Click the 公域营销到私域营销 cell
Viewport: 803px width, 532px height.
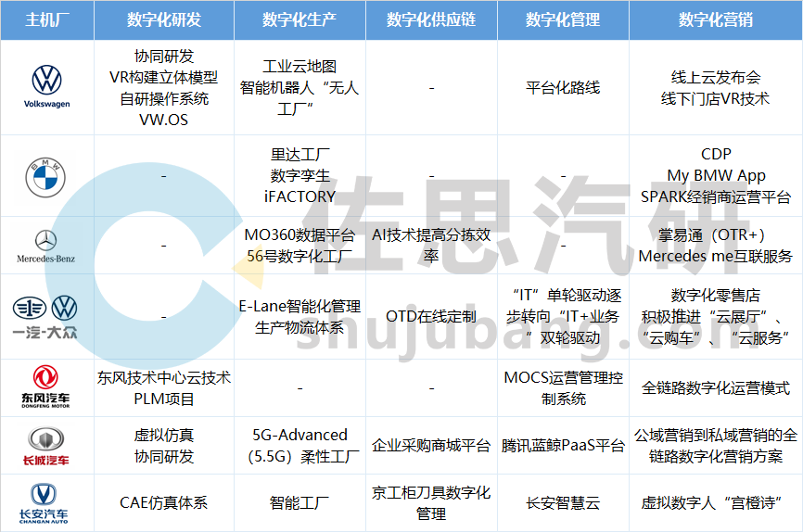point(716,446)
